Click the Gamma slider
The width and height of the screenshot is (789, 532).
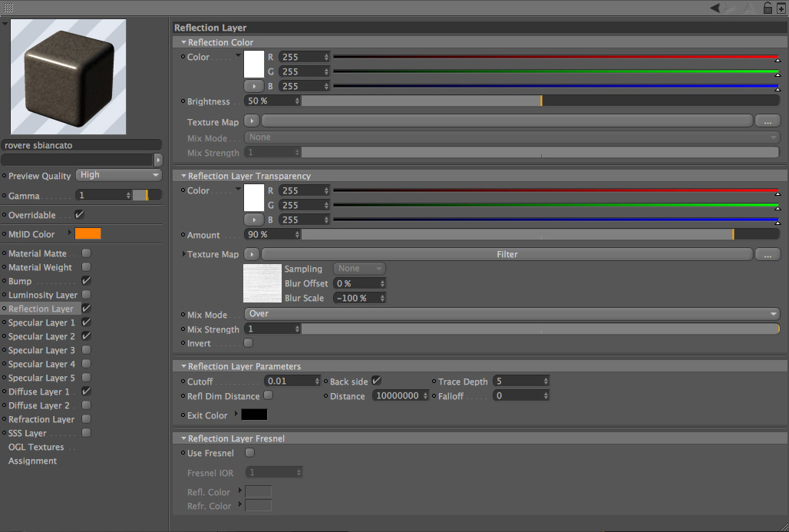point(147,195)
